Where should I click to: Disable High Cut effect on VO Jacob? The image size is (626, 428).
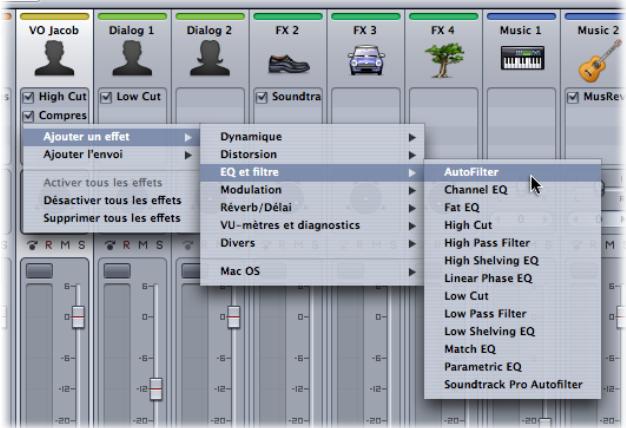coord(28,97)
